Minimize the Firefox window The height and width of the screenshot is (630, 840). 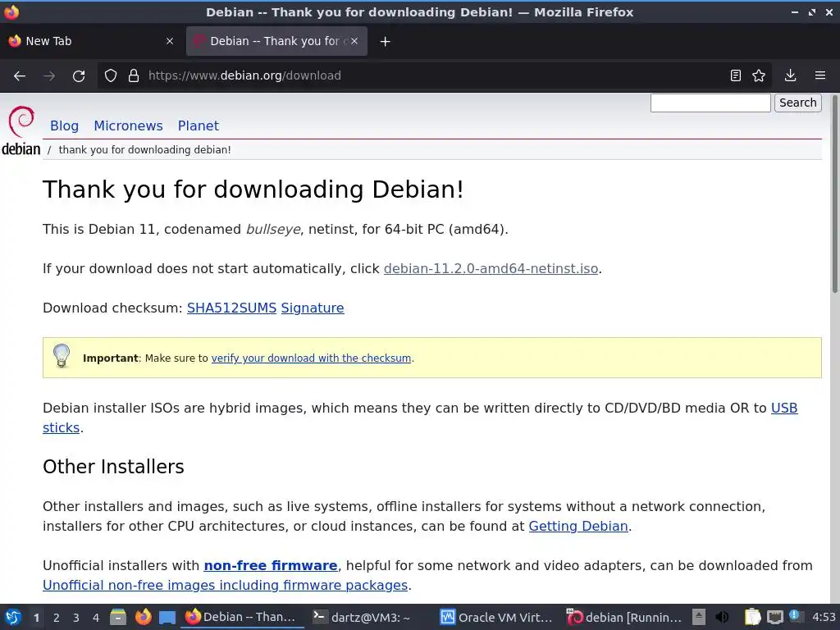[x=794, y=11]
